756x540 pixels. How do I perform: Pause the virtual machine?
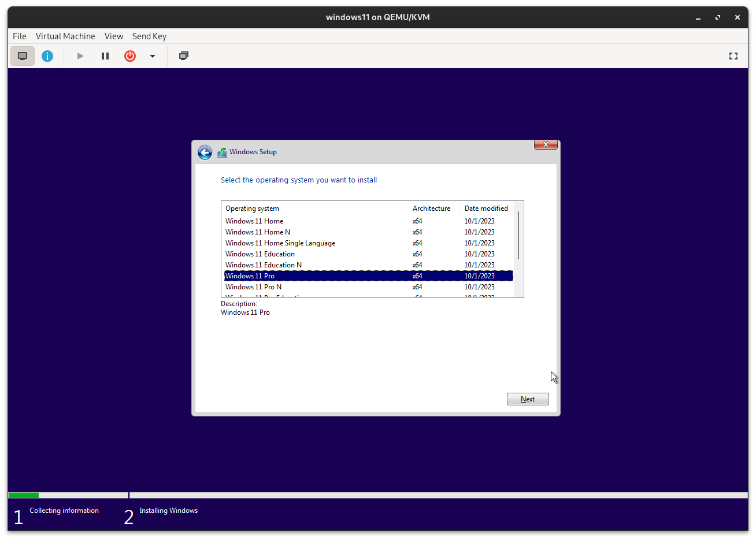[105, 56]
